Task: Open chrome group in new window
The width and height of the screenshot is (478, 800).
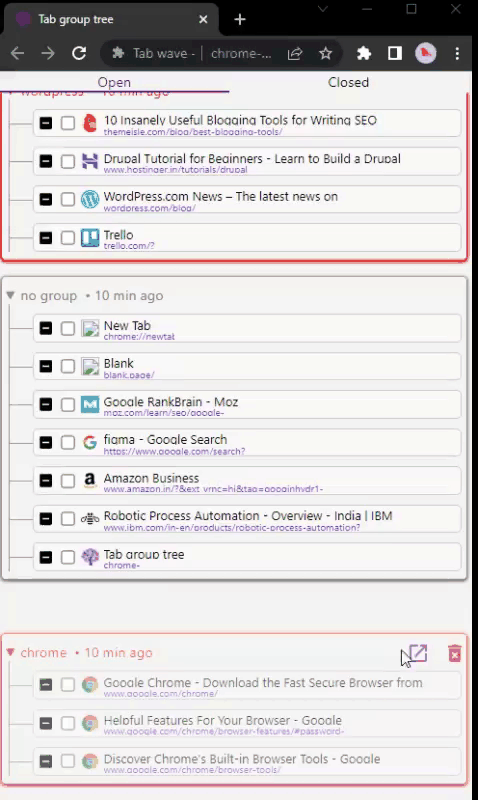Action: coord(418,653)
